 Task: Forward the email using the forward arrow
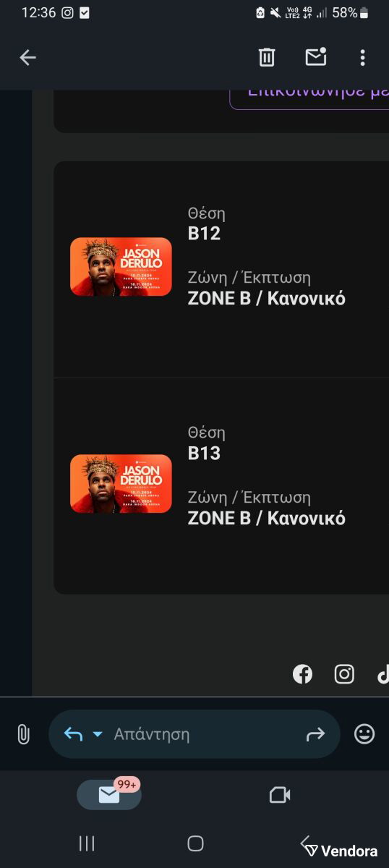(316, 734)
